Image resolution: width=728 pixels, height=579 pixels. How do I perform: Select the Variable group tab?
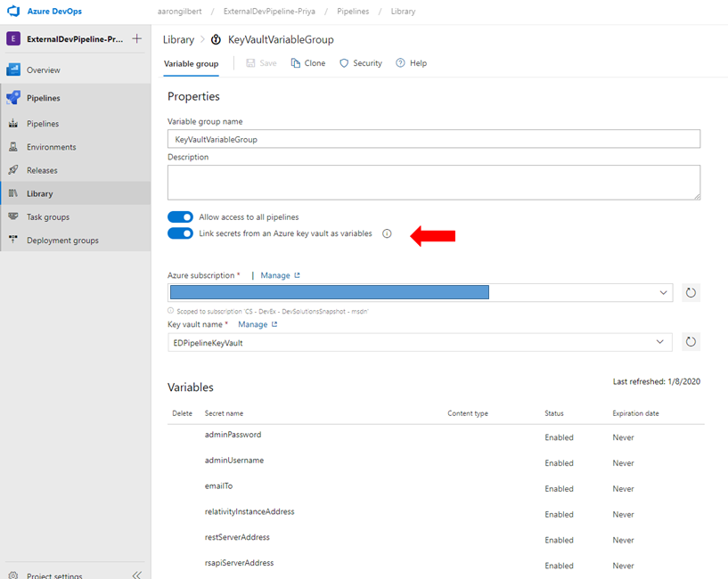coord(192,63)
